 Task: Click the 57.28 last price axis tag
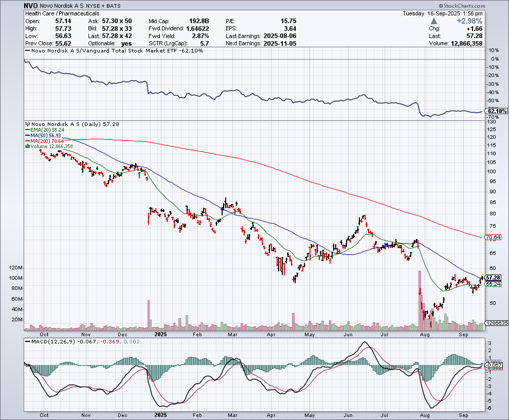[493, 278]
